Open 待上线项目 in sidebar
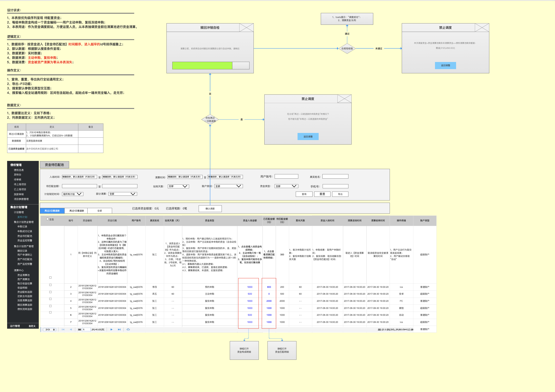Screen dimensions: 555x392 (20, 184)
